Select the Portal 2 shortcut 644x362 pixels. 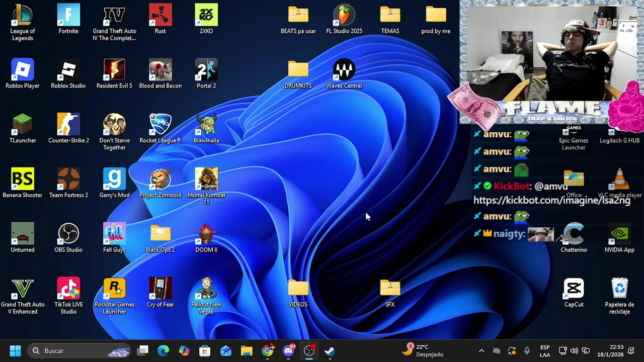[x=206, y=73]
